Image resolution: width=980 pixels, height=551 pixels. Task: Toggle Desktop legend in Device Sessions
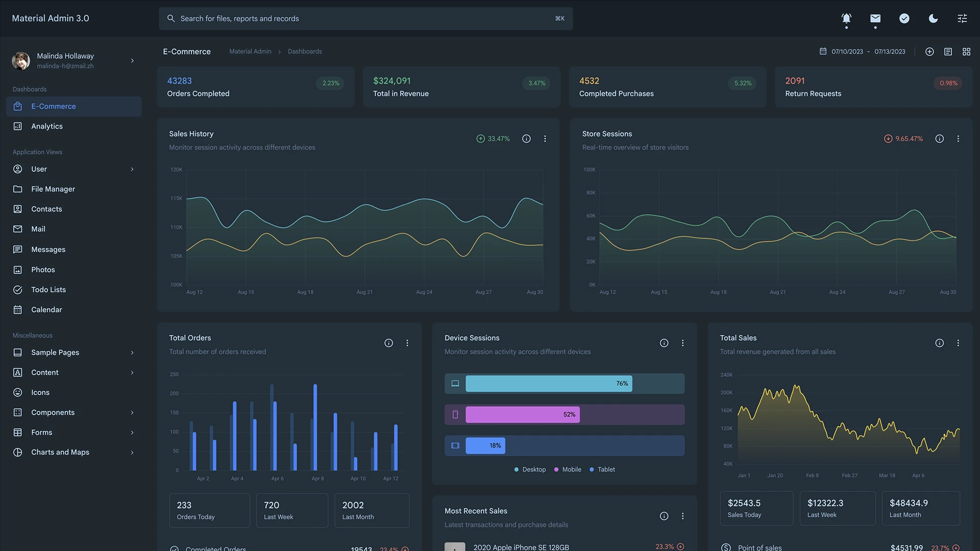coord(530,469)
